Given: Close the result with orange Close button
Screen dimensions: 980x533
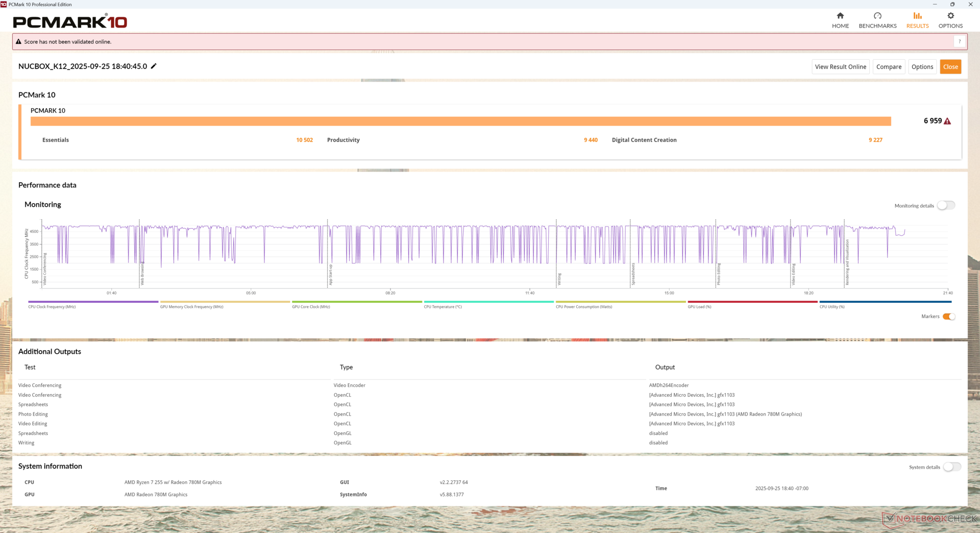Looking at the screenshot, I should (950, 67).
